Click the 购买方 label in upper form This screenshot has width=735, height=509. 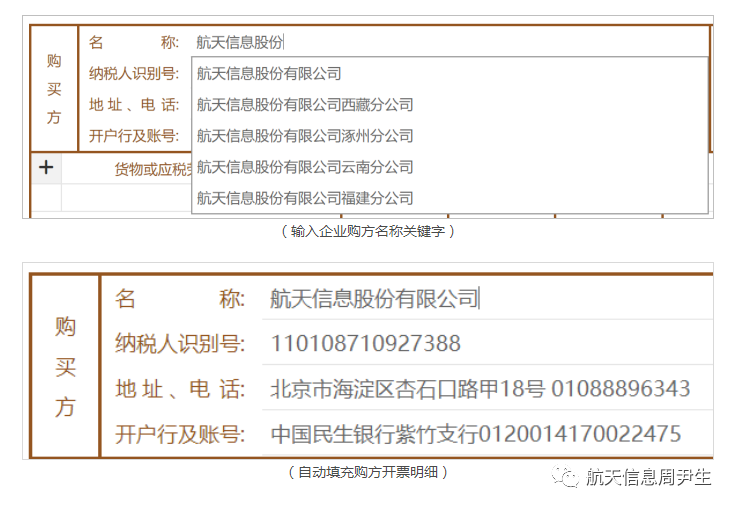pos(54,89)
